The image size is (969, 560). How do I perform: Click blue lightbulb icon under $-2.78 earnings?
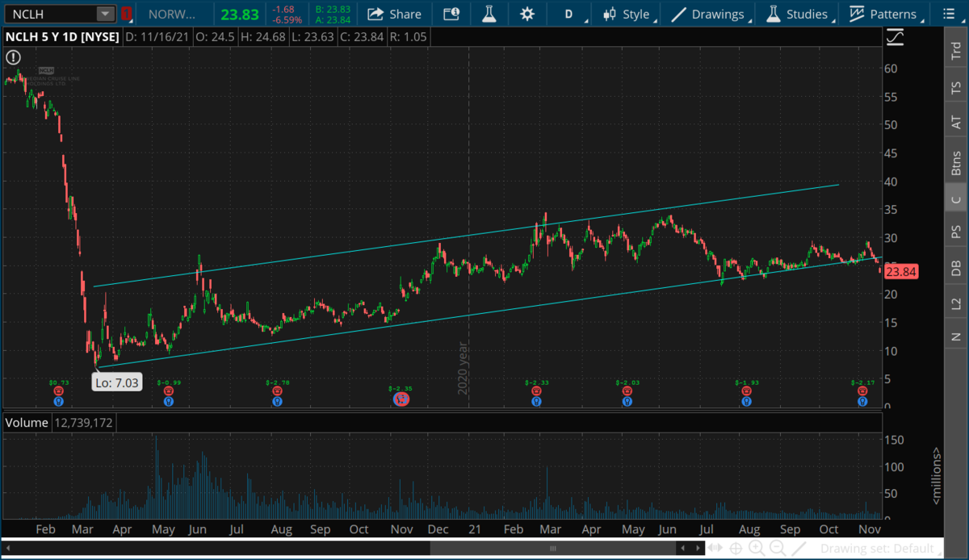pos(278,401)
